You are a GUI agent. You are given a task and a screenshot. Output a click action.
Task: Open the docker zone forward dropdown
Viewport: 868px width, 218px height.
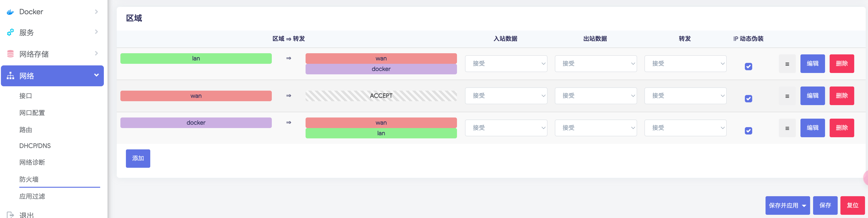click(685, 128)
